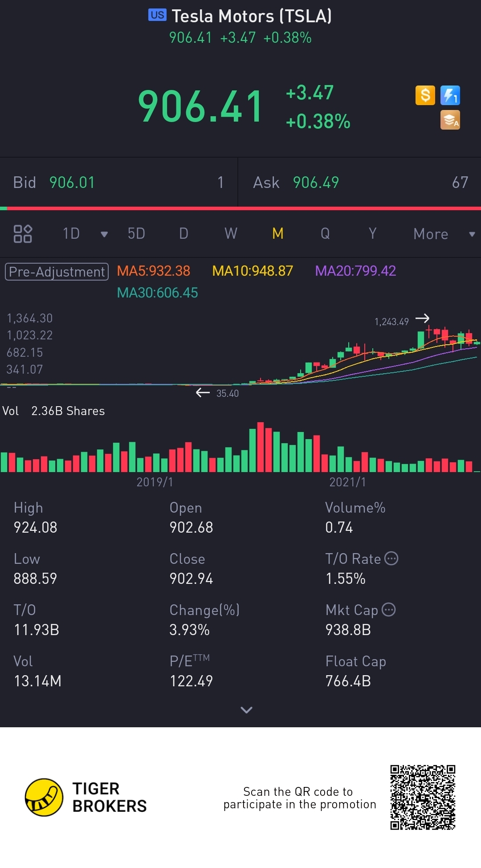Expand the More timeframes dropdown arrow

coord(472,234)
